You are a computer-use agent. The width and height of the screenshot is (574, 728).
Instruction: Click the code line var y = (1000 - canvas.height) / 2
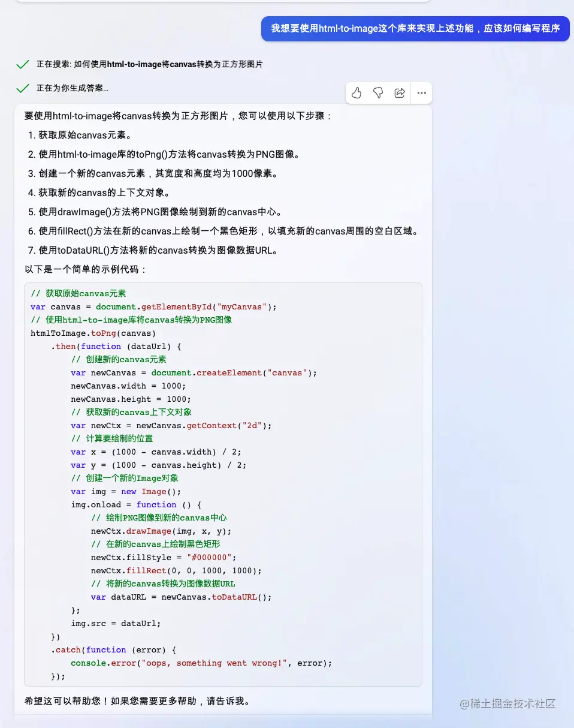click(159, 465)
